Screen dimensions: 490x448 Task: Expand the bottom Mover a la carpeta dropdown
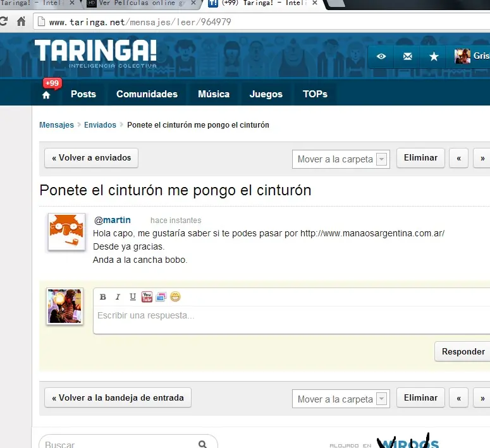341,399
